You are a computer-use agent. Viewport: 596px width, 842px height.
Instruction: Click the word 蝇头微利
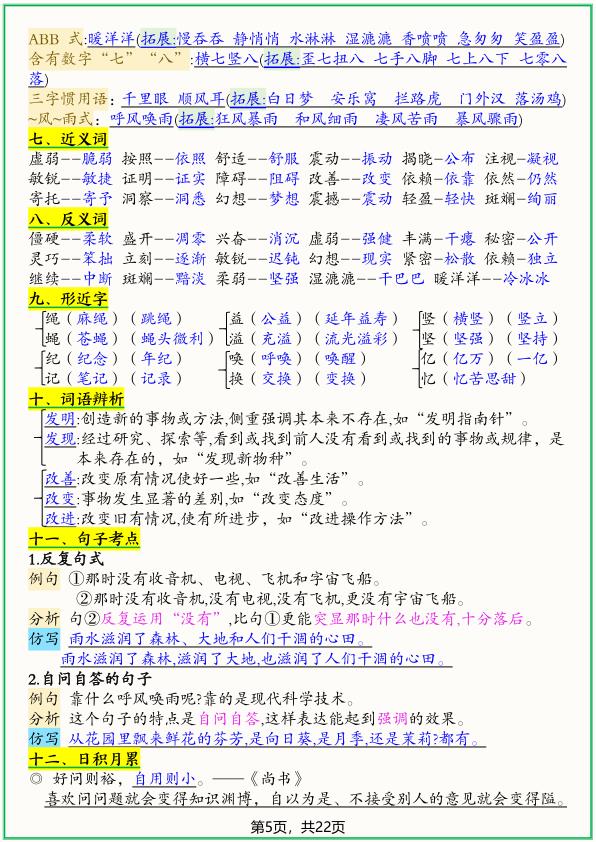click(x=172, y=339)
